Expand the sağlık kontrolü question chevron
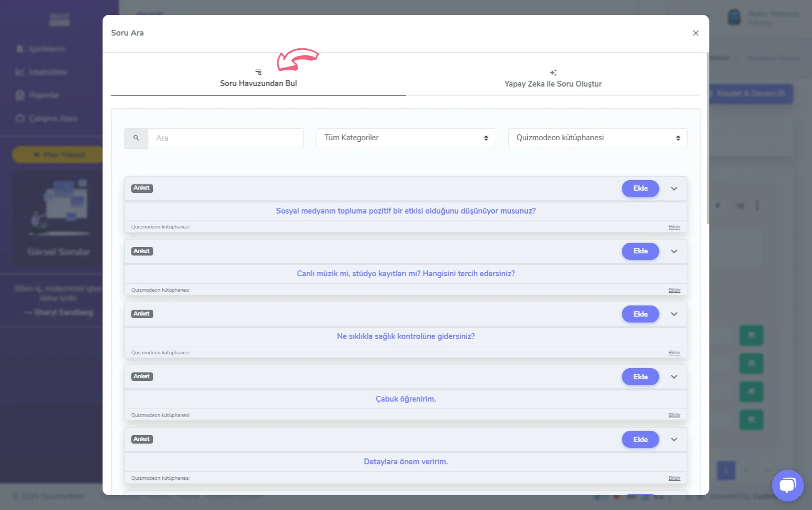The image size is (812, 510). click(x=674, y=314)
